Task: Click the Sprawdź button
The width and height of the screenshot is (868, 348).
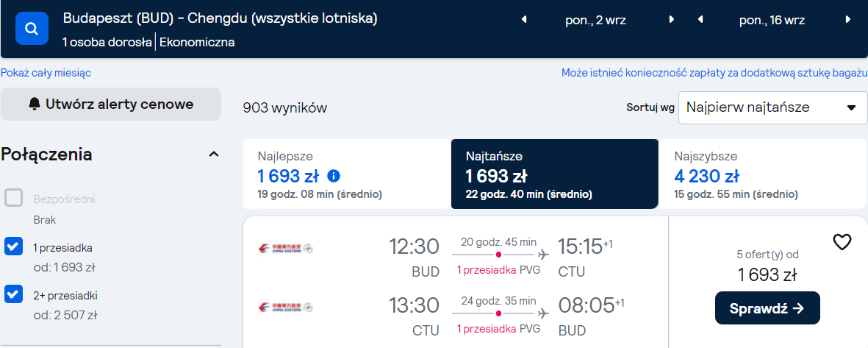Action: tap(767, 308)
